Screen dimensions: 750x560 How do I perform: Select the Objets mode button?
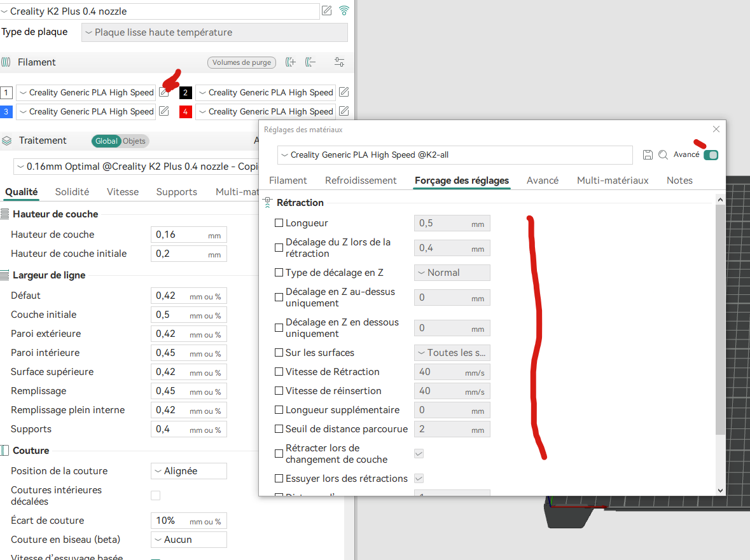[x=134, y=141]
